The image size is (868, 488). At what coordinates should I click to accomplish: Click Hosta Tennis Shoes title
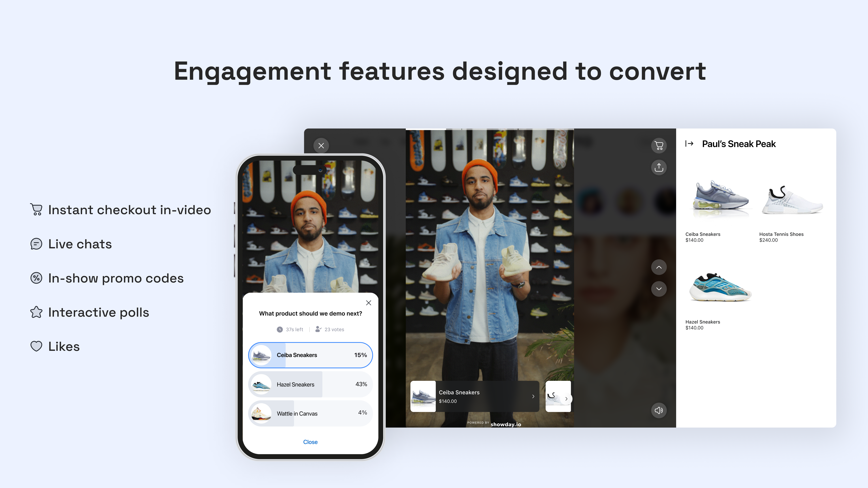pos(781,234)
